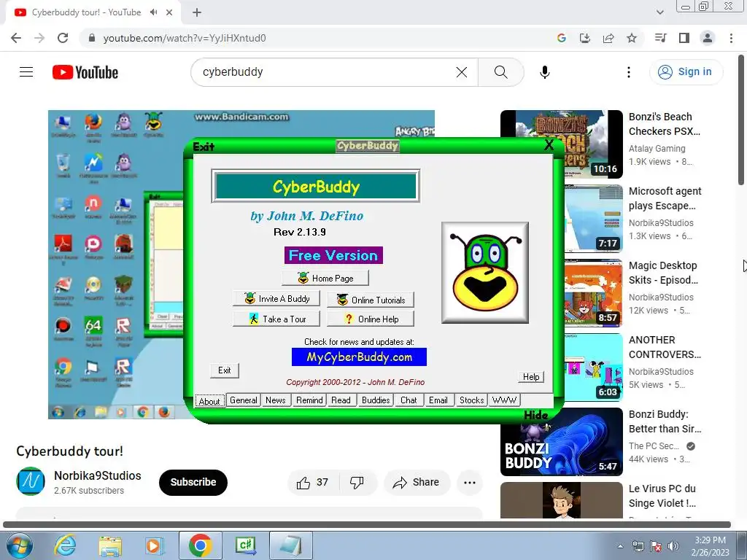Screen dimensions: 747x560
Task: Toggle Chrome side panel
Action: [684, 38]
